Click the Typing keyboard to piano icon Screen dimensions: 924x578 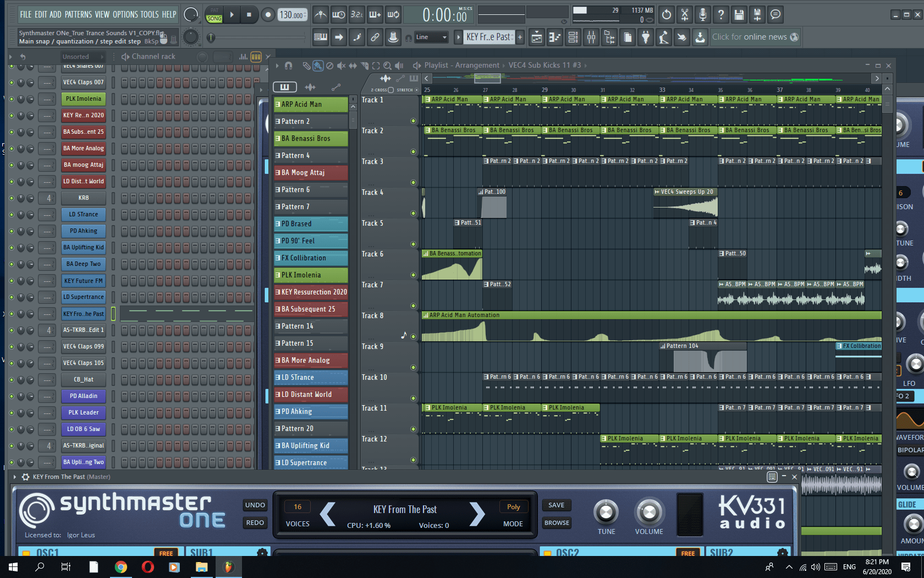pyautogui.click(x=321, y=37)
